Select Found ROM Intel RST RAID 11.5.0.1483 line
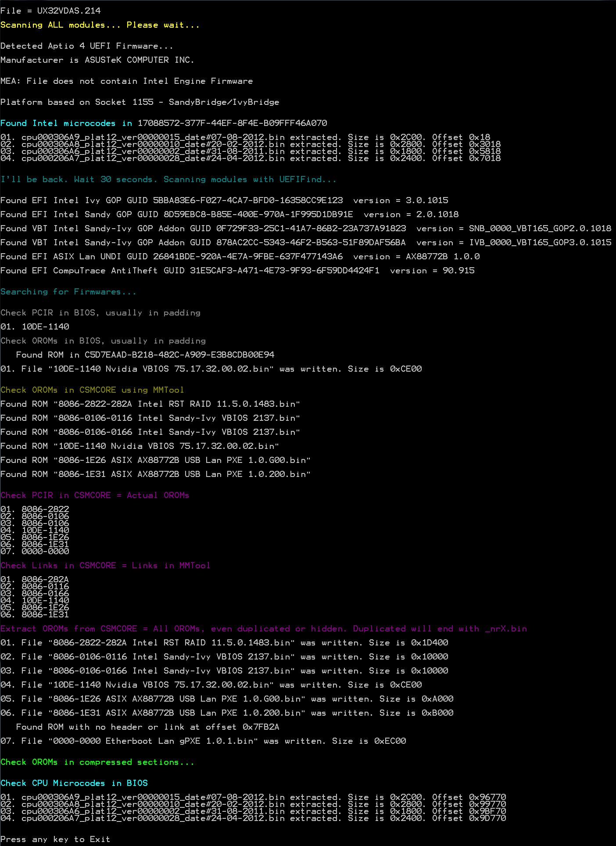The width and height of the screenshot is (616, 846). point(150,404)
